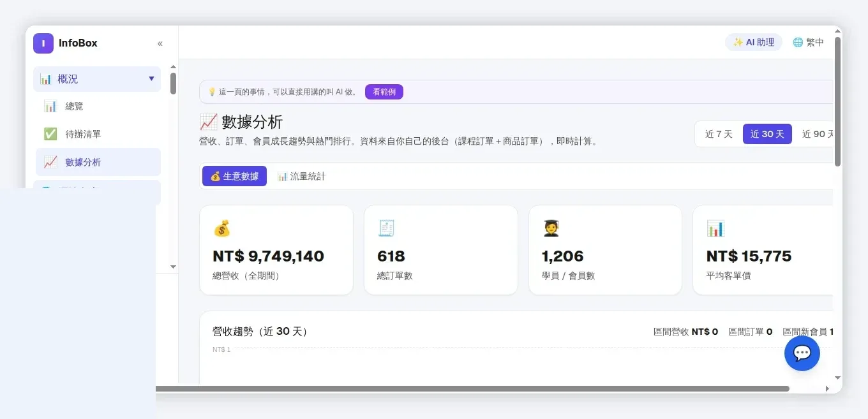Click the 618 total orders value
The width and height of the screenshot is (868, 419).
click(x=391, y=256)
